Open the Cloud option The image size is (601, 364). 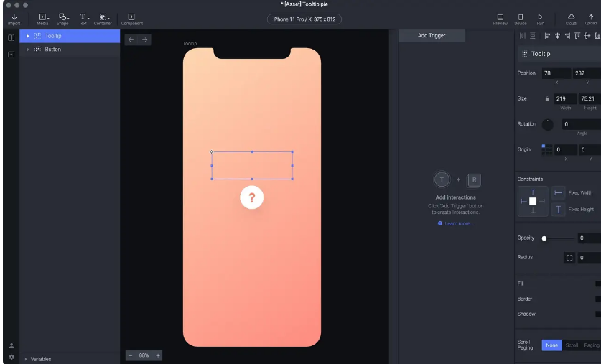point(571,19)
